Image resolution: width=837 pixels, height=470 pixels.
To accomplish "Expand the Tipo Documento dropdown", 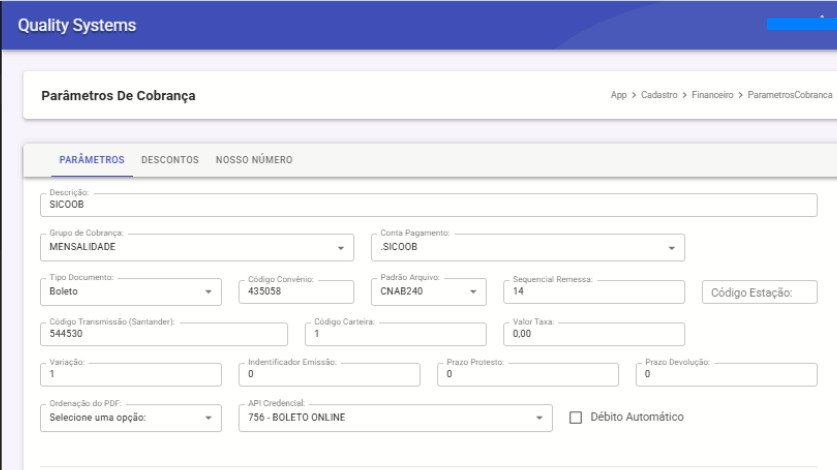I will point(131,291).
